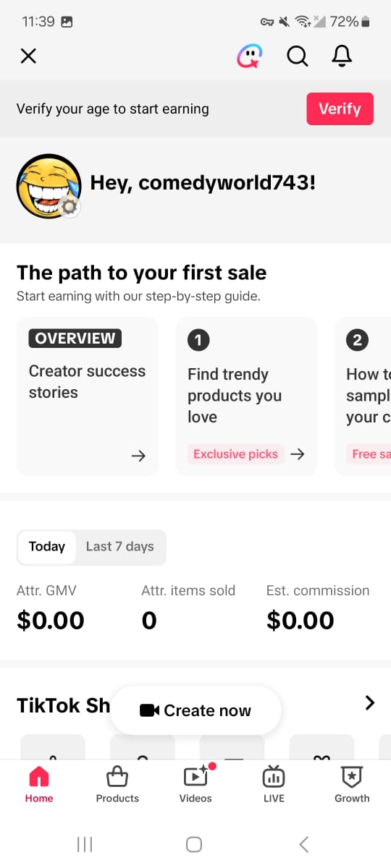Screen dimensions: 391x868
Task: Go to Products basket tab
Action: (x=117, y=784)
